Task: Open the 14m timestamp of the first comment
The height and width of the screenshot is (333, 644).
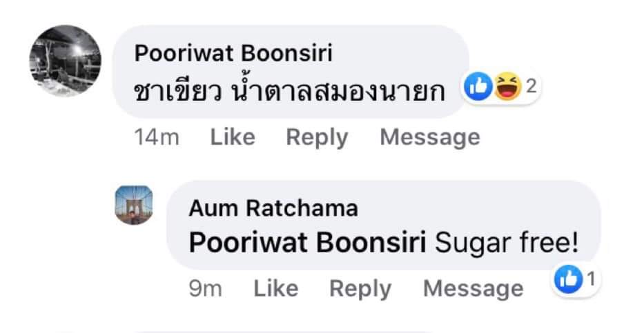Action: (157, 137)
